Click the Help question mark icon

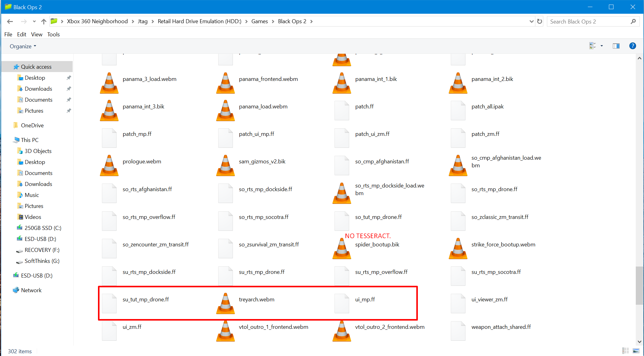632,46
